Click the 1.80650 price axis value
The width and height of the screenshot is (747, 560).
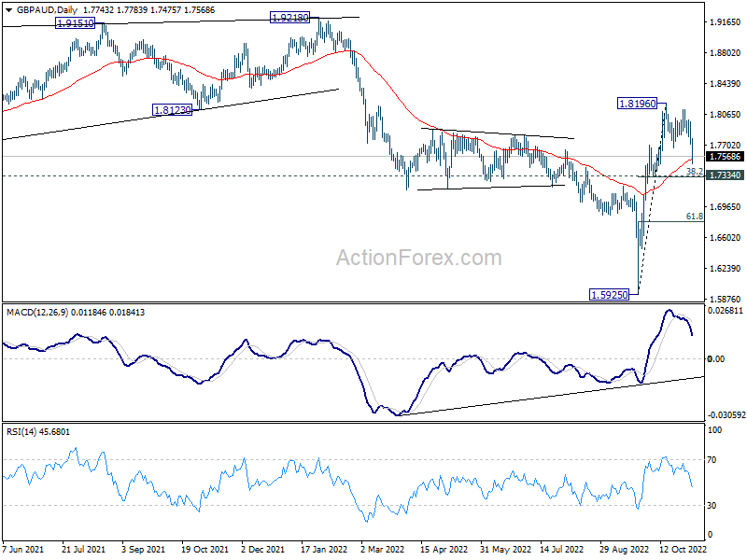pyautogui.click(x=725, y=114)
